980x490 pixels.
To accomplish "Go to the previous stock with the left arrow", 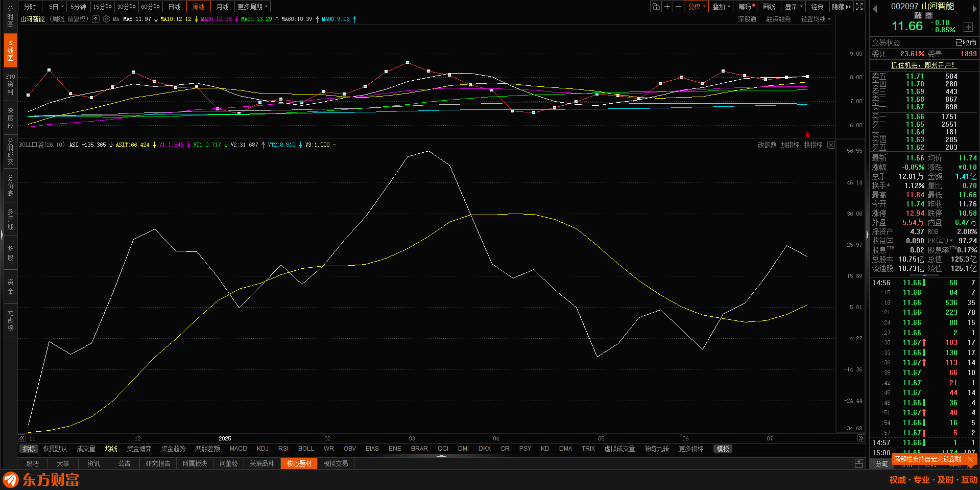I will [x=875, y=9].
